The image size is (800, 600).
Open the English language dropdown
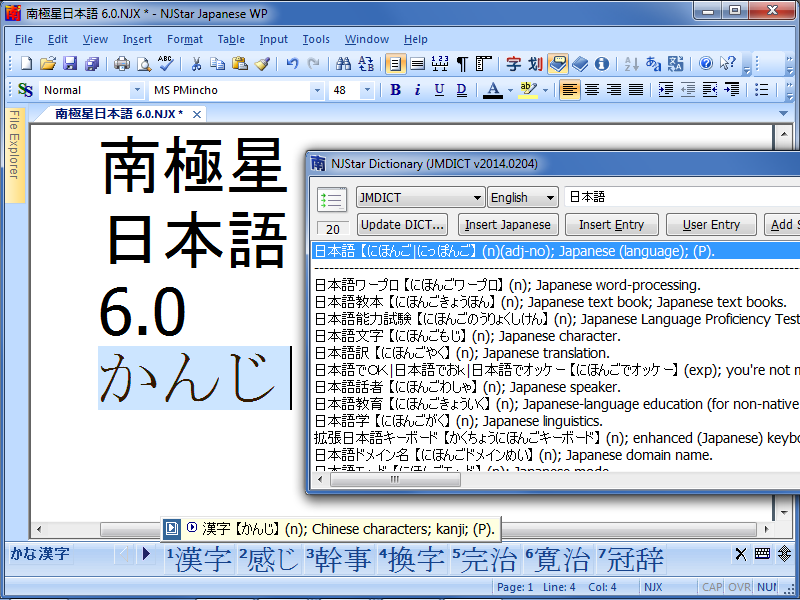tap(549, 198)
